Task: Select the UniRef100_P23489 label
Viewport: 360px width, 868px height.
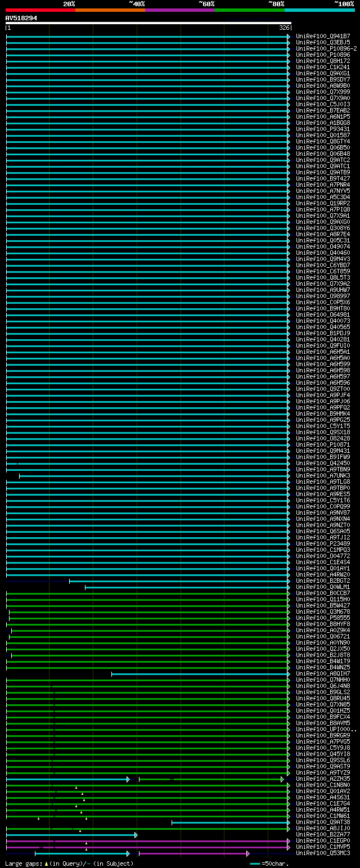Action: coord(323,543)
